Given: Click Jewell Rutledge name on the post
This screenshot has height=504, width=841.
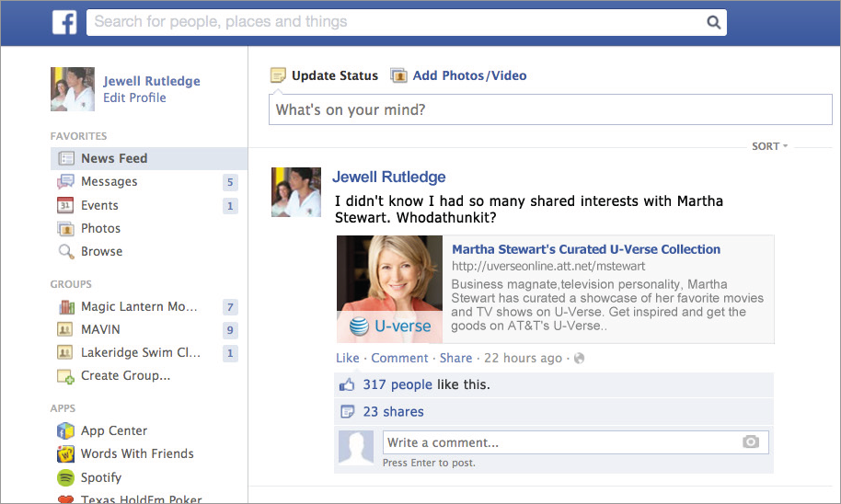Looking at the screenshot, I should (389, 177).
